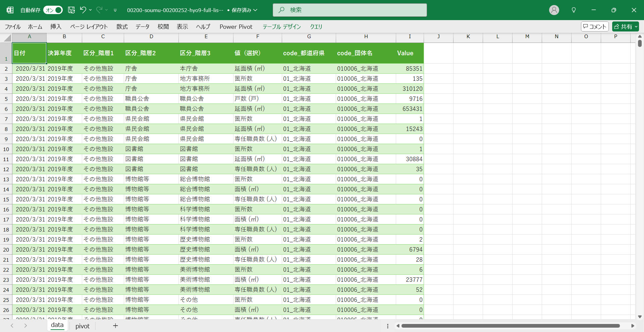Click the Save icon in title bar
Viewport: 644px width, 332px height.
tap(71, 10)
